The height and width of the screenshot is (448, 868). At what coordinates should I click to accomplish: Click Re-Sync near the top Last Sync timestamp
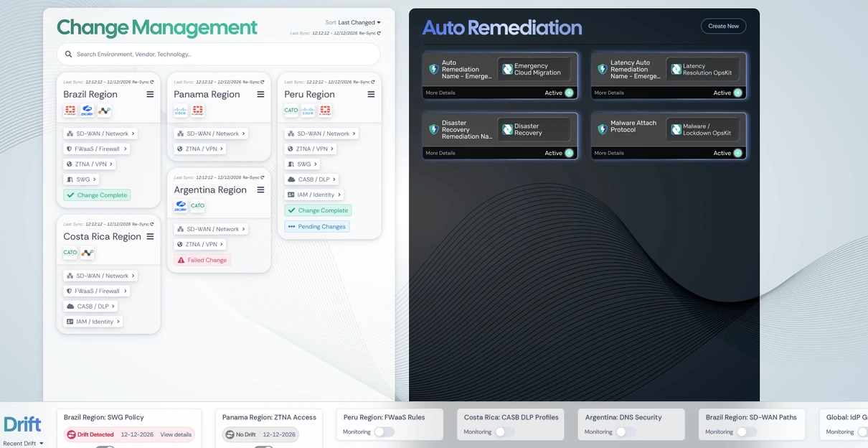tap(369, 33)
